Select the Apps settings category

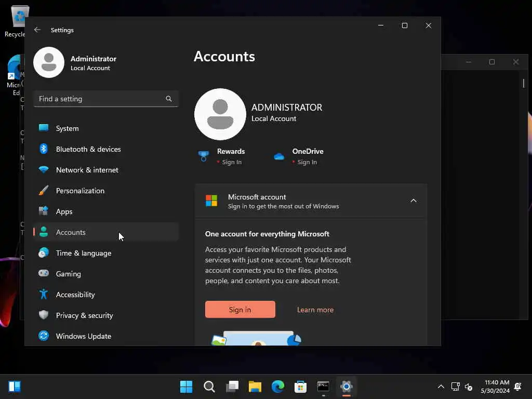click(x=106, y=211)
